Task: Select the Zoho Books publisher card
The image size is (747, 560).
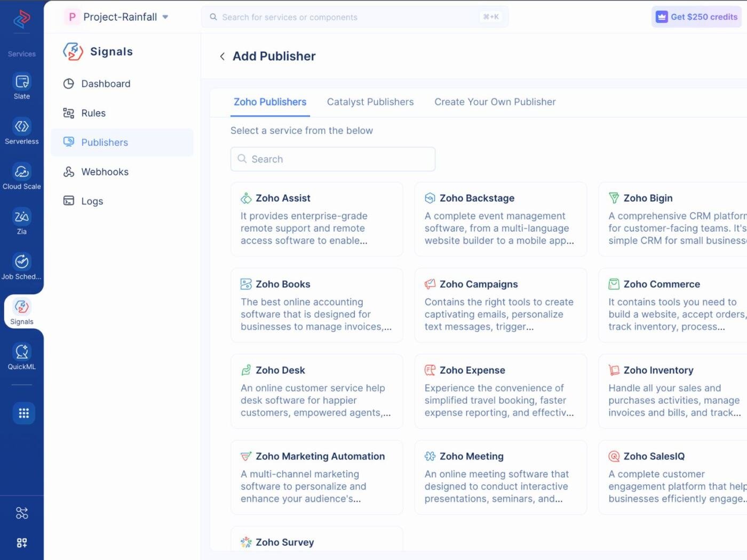Action: coord(317,305)
